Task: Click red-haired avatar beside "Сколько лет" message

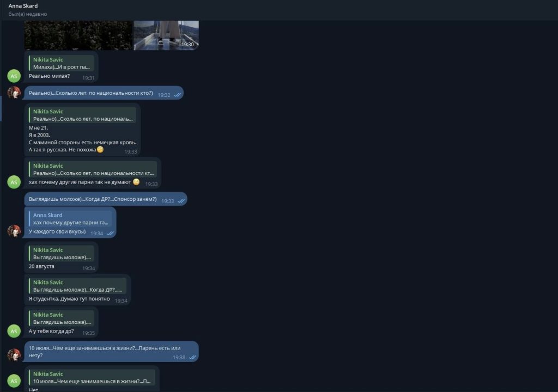Action: [x=14, y=93]
